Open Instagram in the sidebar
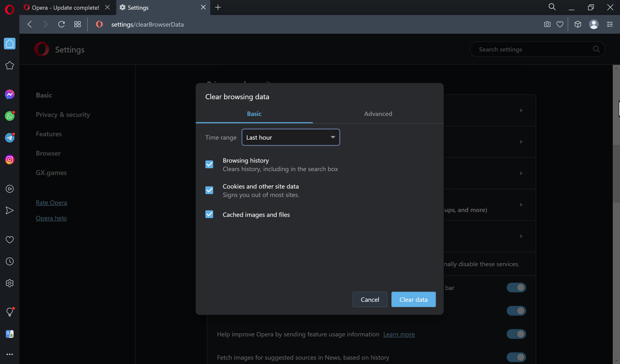Image resolution: width=620 pixels, height=364 pixels. tap(10, 160)
